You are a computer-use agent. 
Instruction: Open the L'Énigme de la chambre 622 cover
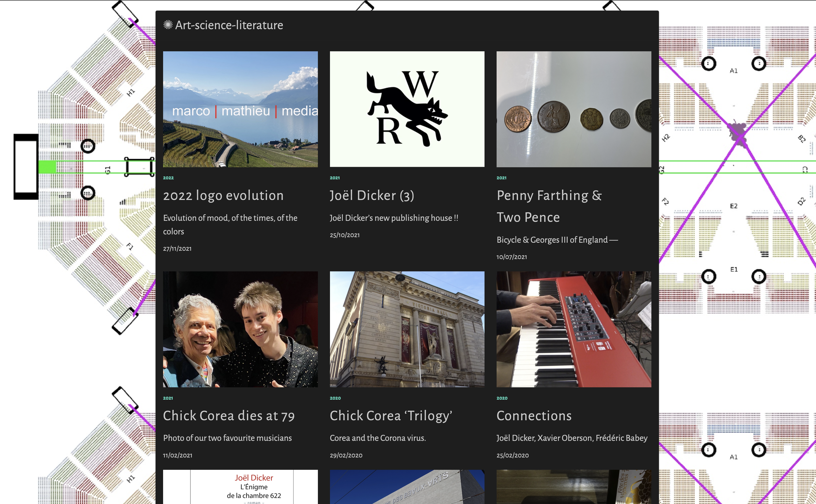point(240,487)
